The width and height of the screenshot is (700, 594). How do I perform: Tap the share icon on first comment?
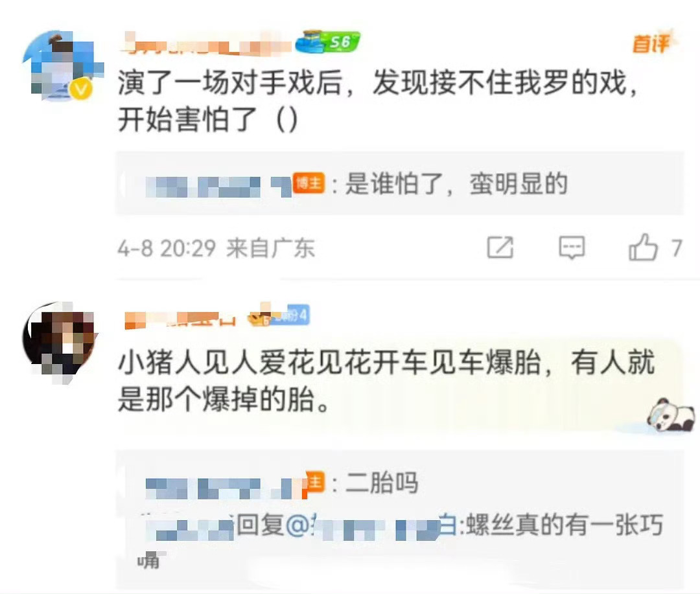pyautogui.click(x=500, y=247)
